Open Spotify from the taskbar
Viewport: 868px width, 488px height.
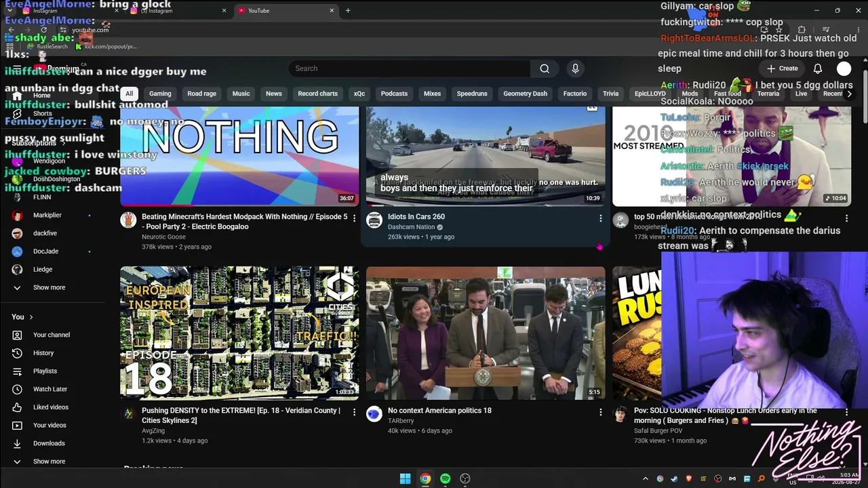[445, 479]
